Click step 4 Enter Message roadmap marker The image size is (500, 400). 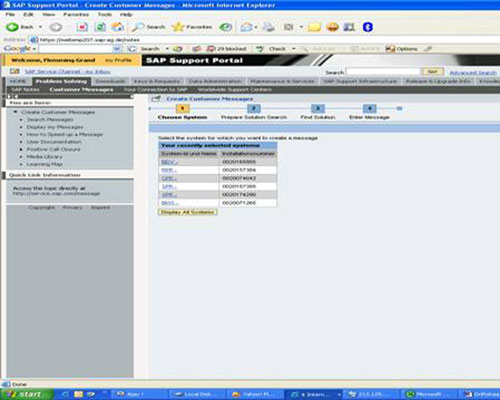369,108
